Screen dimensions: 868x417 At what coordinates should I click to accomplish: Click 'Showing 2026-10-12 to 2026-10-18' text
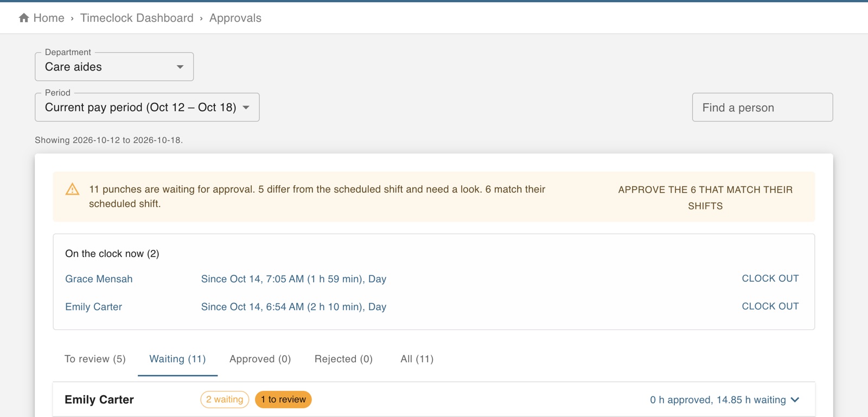[x=108, y=140]
